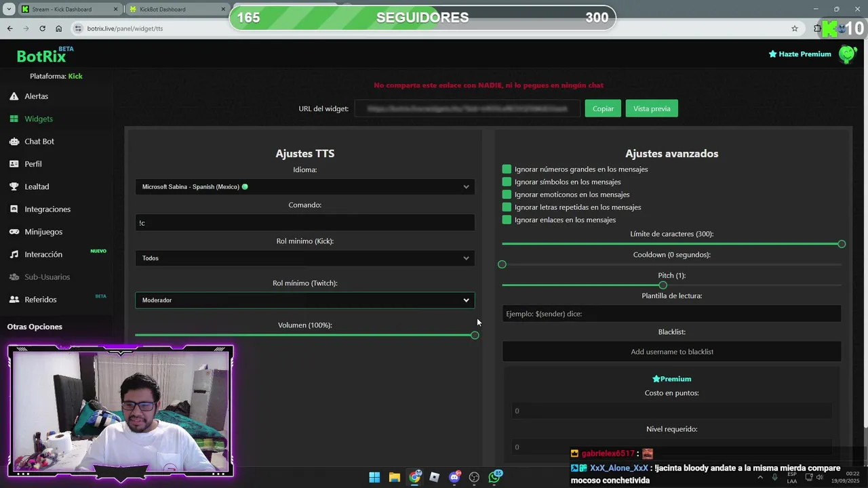
Task: Click the volume icon in system tray
Action: click(819, 477)
